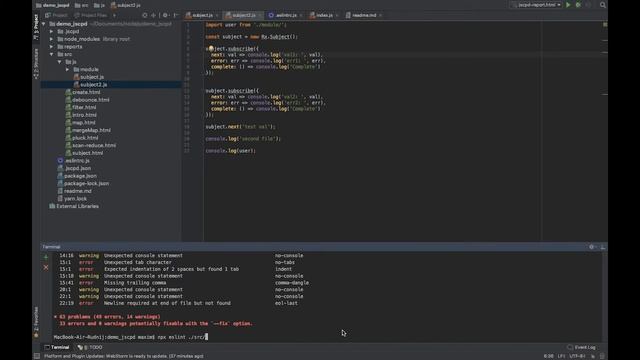Open the Terminal panel settings gear
This screenshot has width=640, height=360.
click(591, 247)
